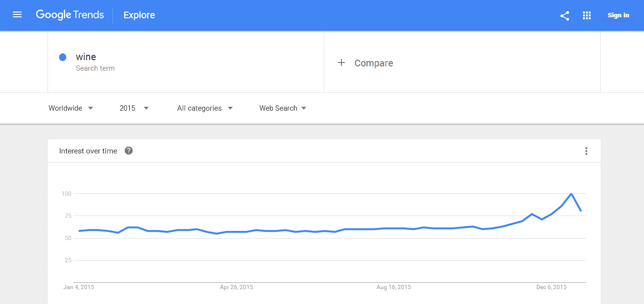The image size is (644, 304).
Task: Click the Interest over time card title
Action: coord(88,151)
